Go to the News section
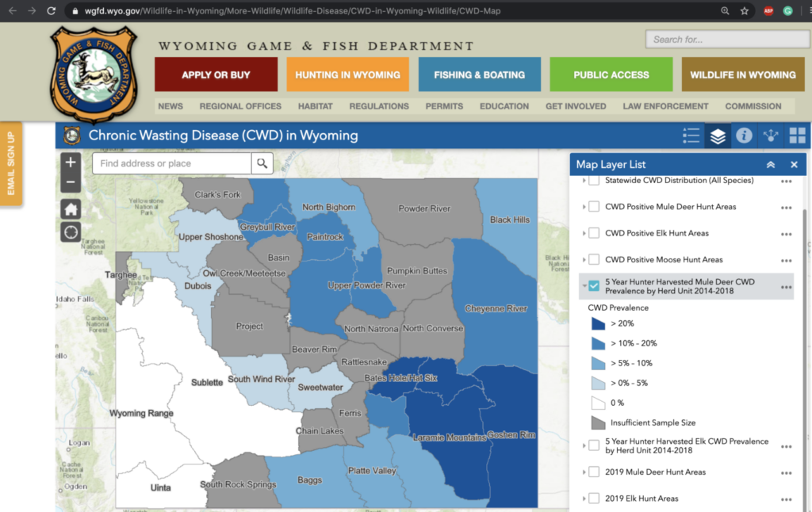This screenshot has height=512, width=812. tap(170, 106)
